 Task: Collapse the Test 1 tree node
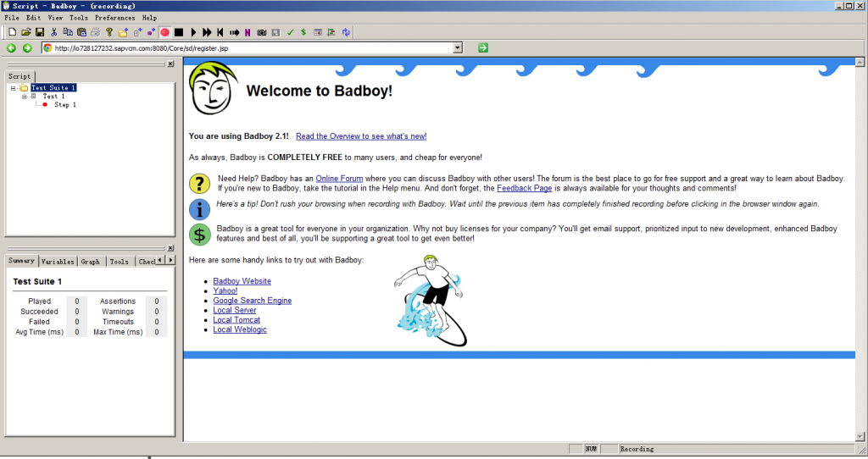click(24, 97)
